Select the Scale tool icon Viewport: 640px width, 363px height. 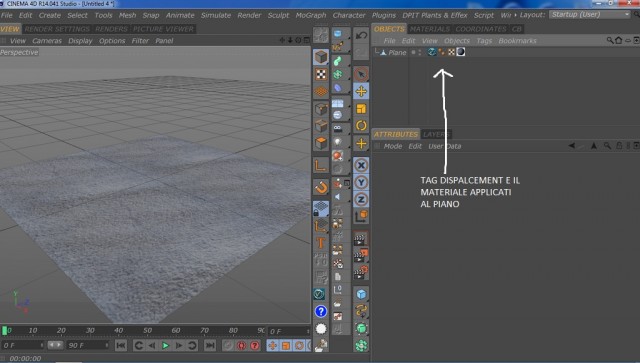[x=361, y=109]
